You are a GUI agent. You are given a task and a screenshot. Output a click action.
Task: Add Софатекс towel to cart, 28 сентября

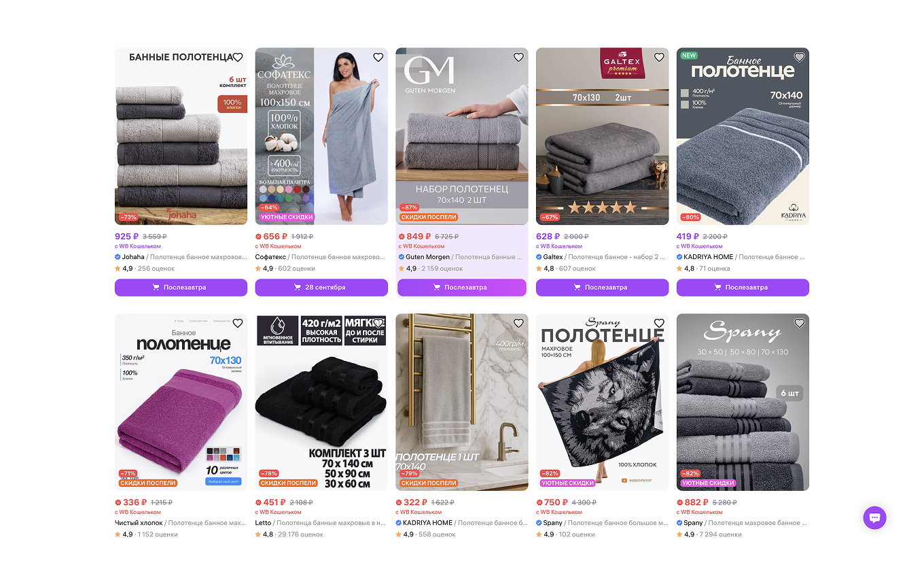coord(321,288)
